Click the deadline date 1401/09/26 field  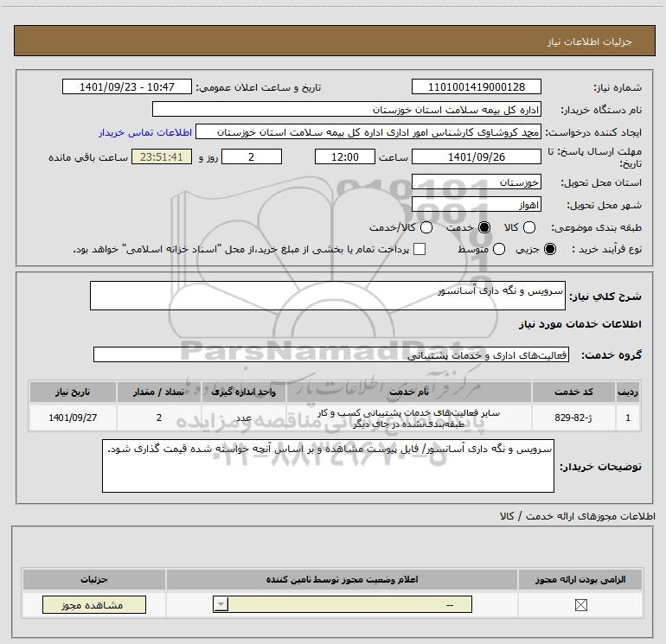click(x=476, y=156)
